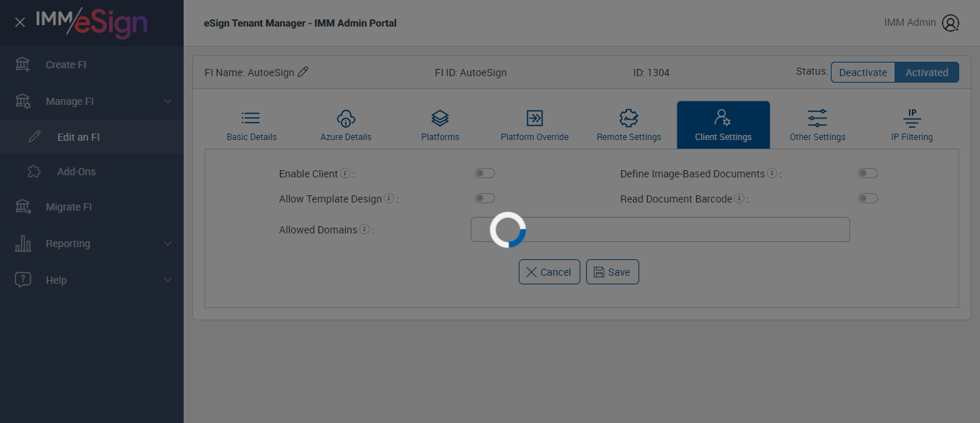Screen dimensions: 980x423
Task: Click the ID: 1304 text
Action: (x=651, y=73)
